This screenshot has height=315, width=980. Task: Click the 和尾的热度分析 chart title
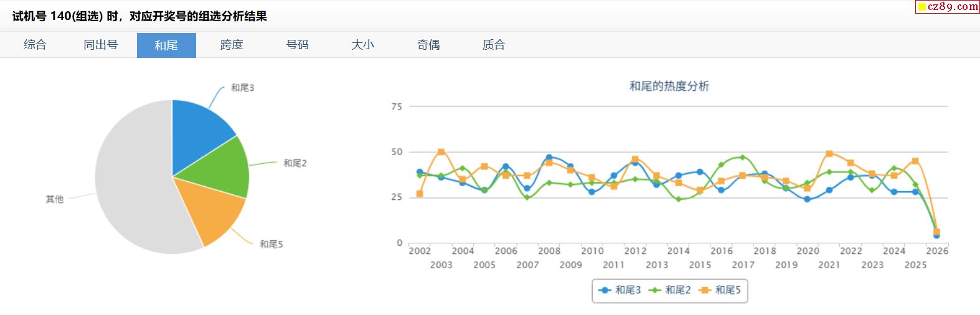669,87
